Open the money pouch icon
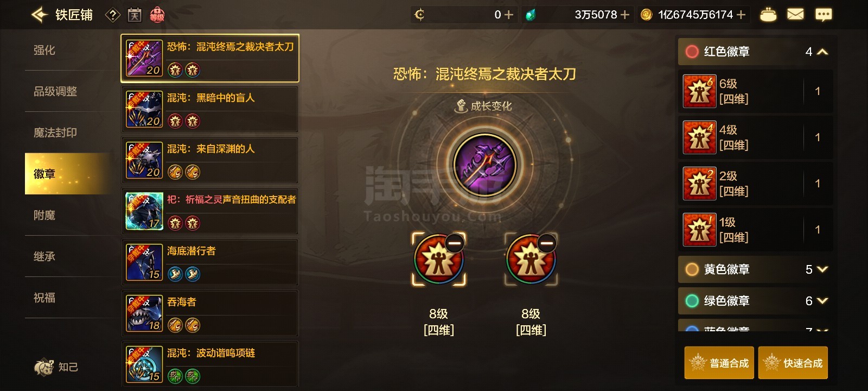Screen dimensions: 868x391 pyautogui.click(x=768, y=15)
